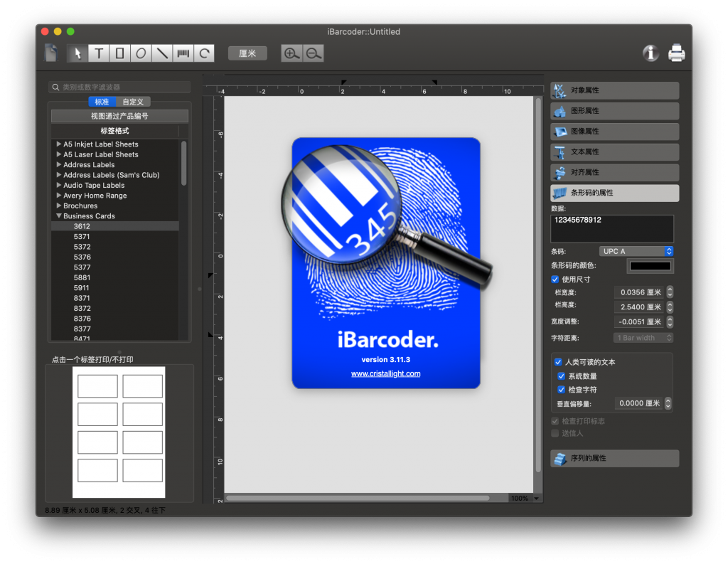
Task: Open the 100% zoom dropdown
Action: [x=525, y=498]
